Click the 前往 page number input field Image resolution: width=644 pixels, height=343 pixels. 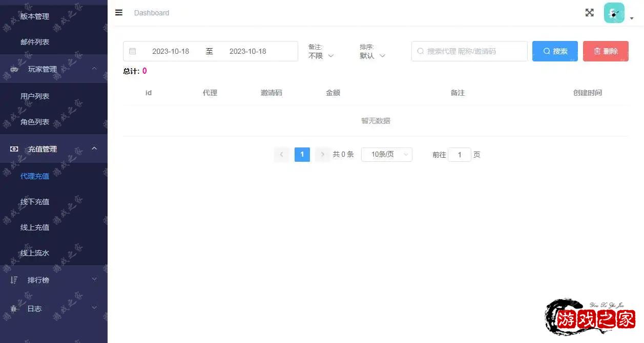(460, 154)
